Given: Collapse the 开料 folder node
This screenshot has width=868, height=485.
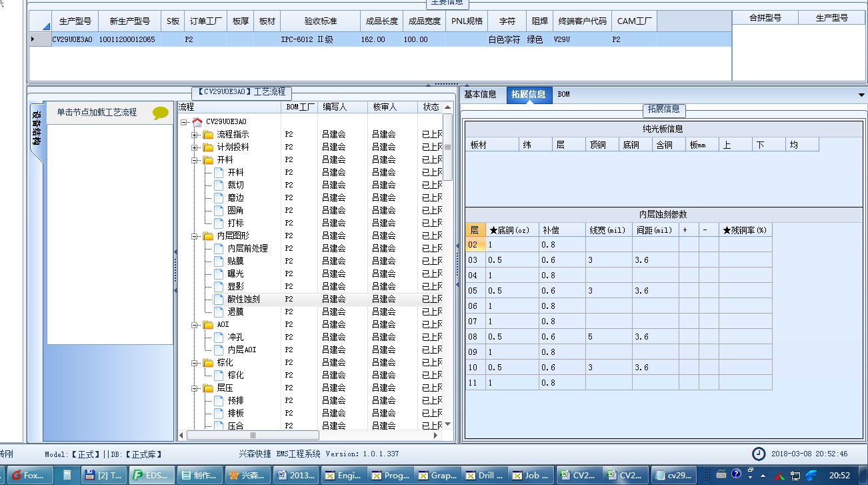Looking at the screenshot, I should click(195, 160).
